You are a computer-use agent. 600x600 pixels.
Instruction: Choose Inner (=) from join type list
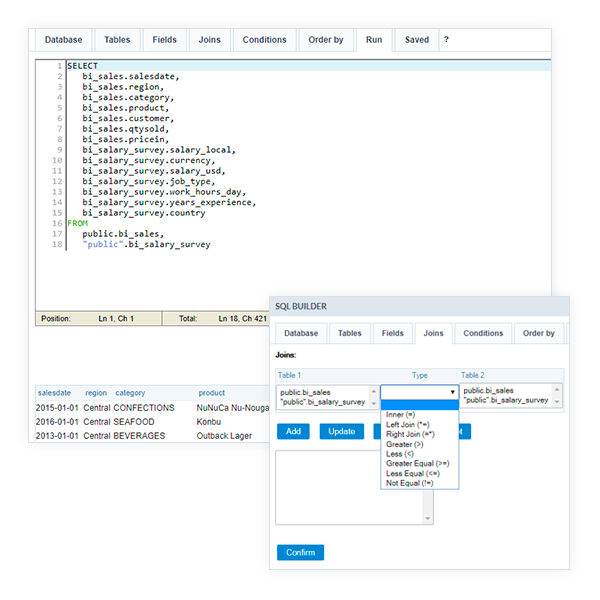(x=401, y=414)
